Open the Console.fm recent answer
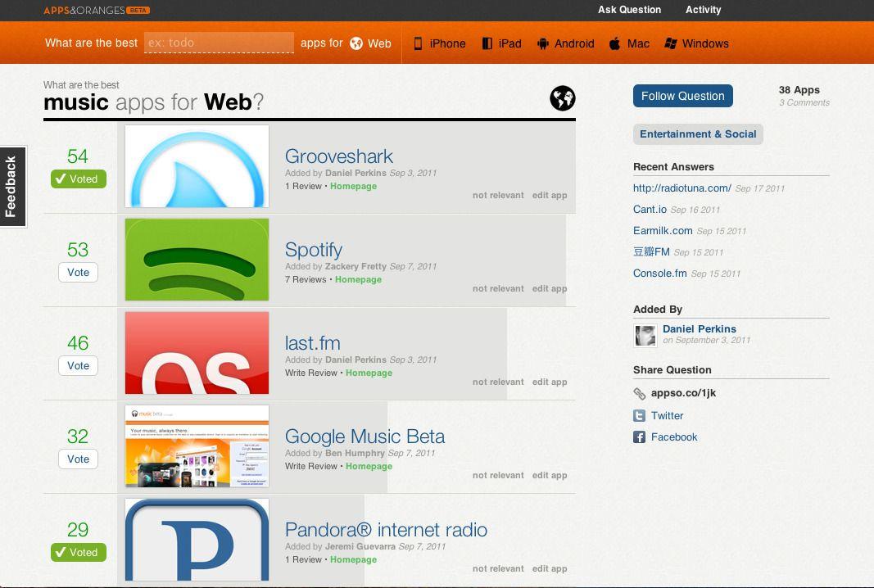874x588 pixels. 660,274
